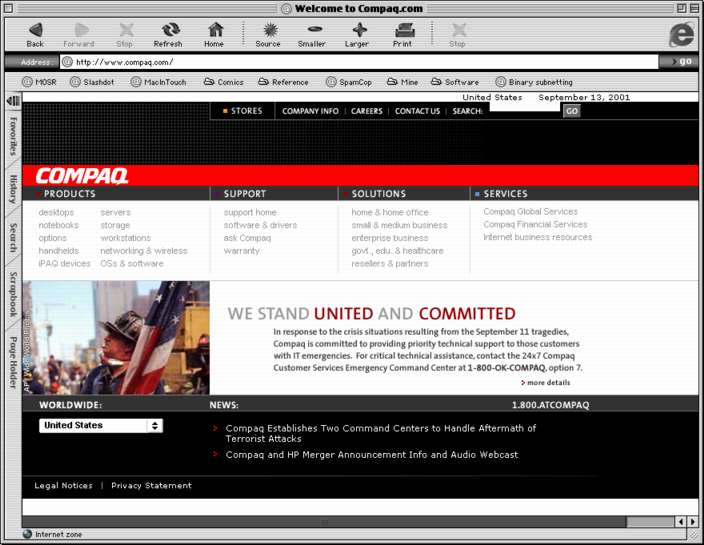
Task: Click the horizontal scrollbar right arrow
Action: coord(692,522)
